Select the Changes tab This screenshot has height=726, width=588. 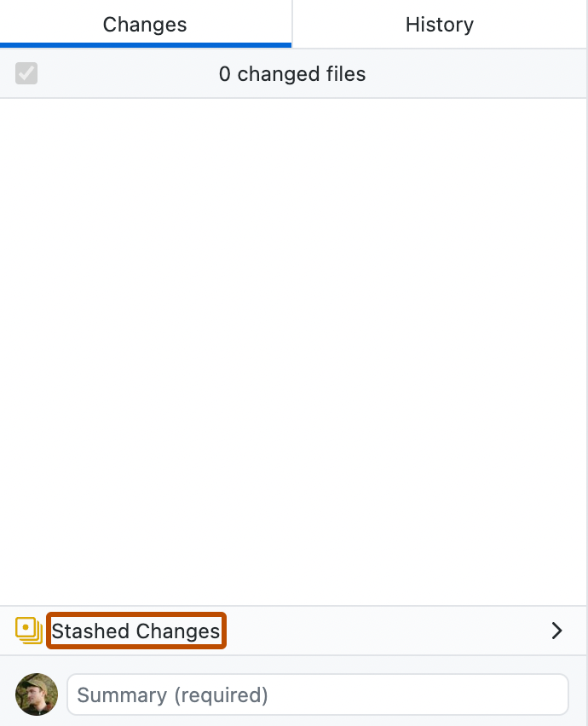pyautogui.click(x=145, y=24)
